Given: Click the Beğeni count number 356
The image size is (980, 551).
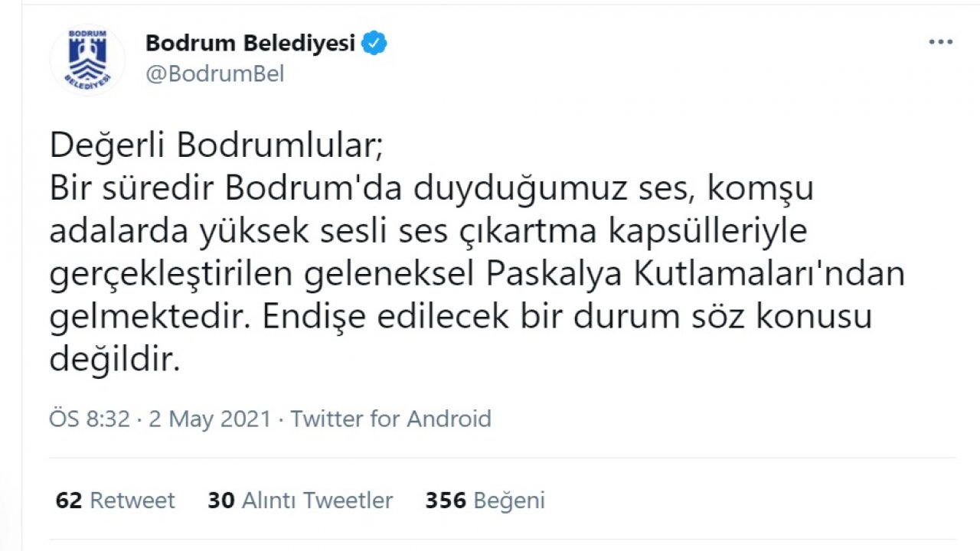Looking at the screenshot, I should coord(446,500).
